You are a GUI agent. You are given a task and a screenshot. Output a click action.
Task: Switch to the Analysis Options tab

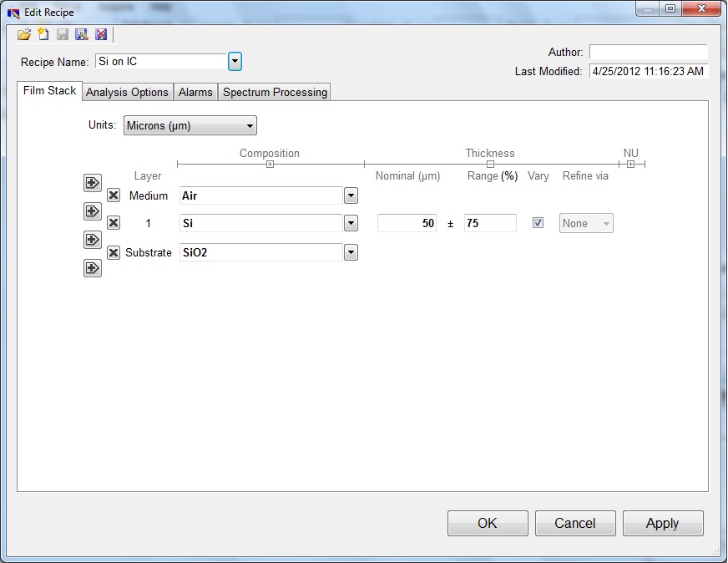pos(127,92)
